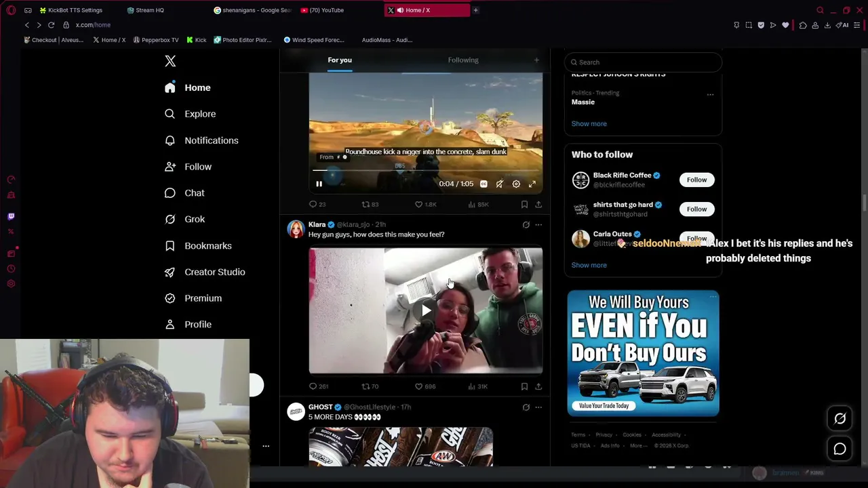Open Klara's profile avatar

[x=296, y=229]
